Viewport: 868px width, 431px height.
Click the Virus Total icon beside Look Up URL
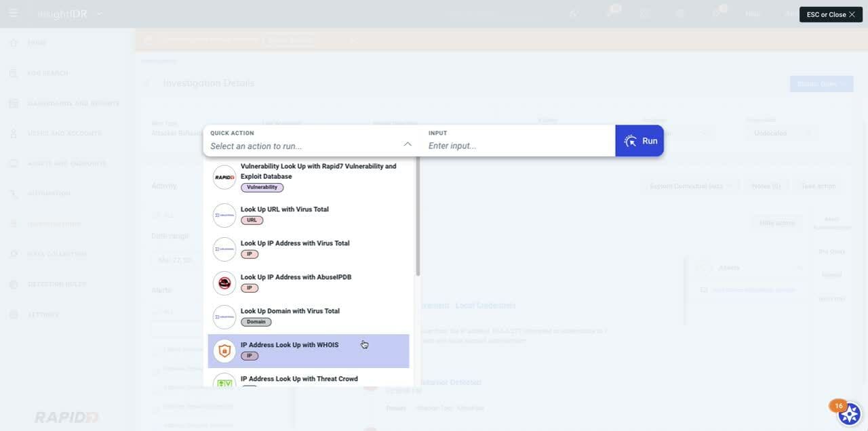click(x=224, y=215)
